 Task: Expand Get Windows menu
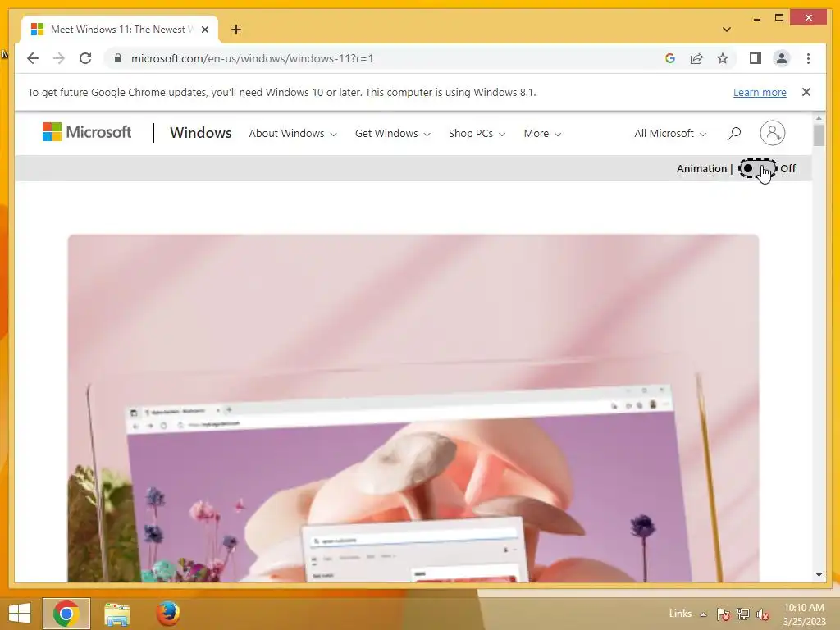(x=393, y=134)
